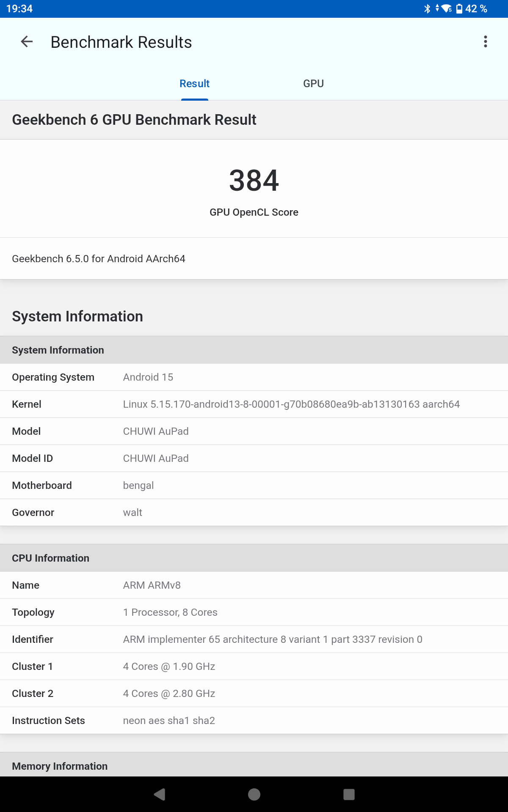
Task: Tap 4 Cores @ 2.80 GHz value
Action: tap(169, 694)
